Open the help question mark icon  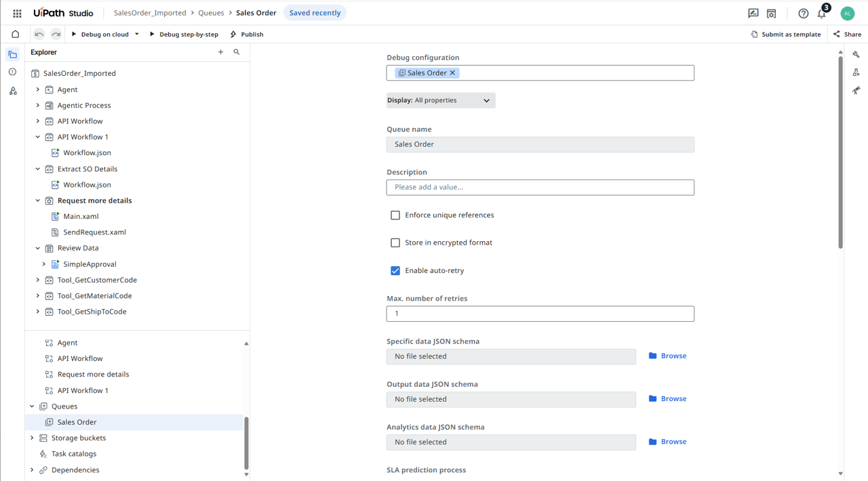coord(803,14)
